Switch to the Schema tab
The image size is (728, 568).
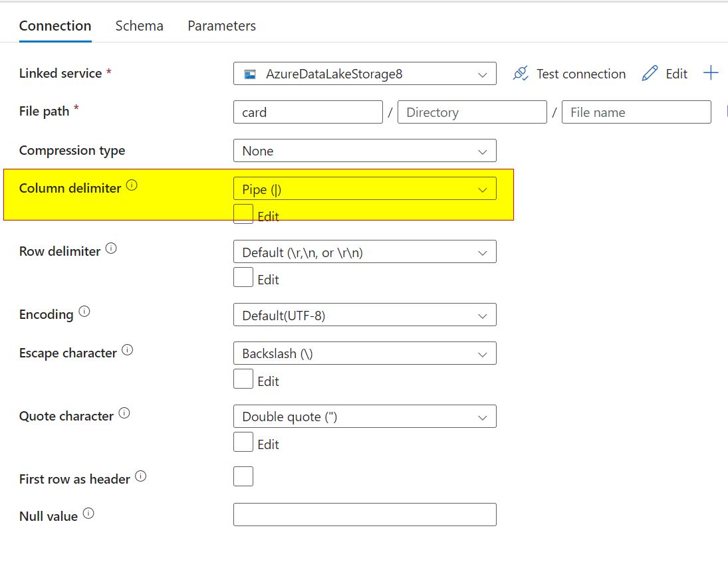click(x=139, y=25)
